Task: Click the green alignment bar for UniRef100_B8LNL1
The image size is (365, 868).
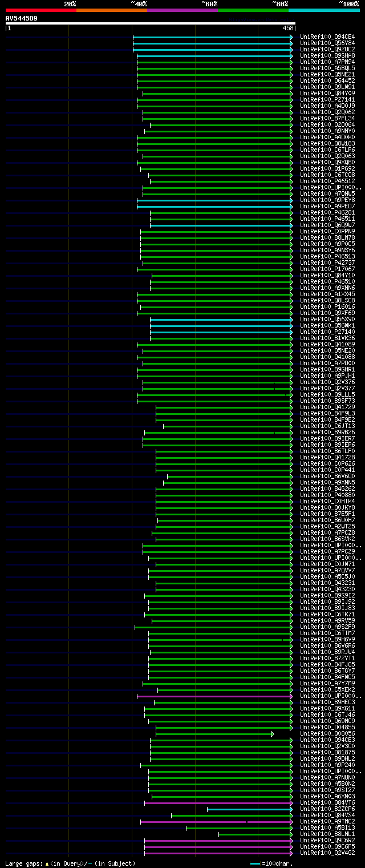Action: click(255, 834)
